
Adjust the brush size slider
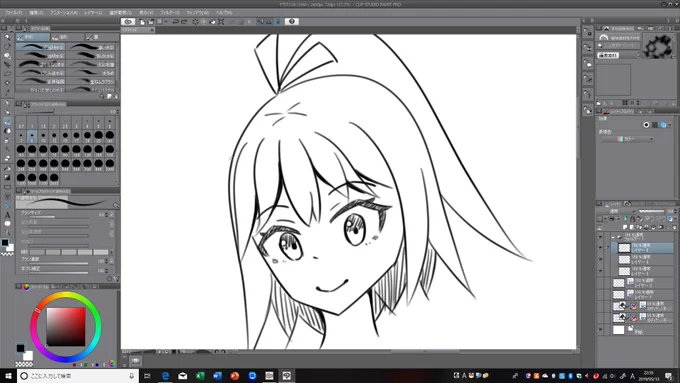pos(59,217)
